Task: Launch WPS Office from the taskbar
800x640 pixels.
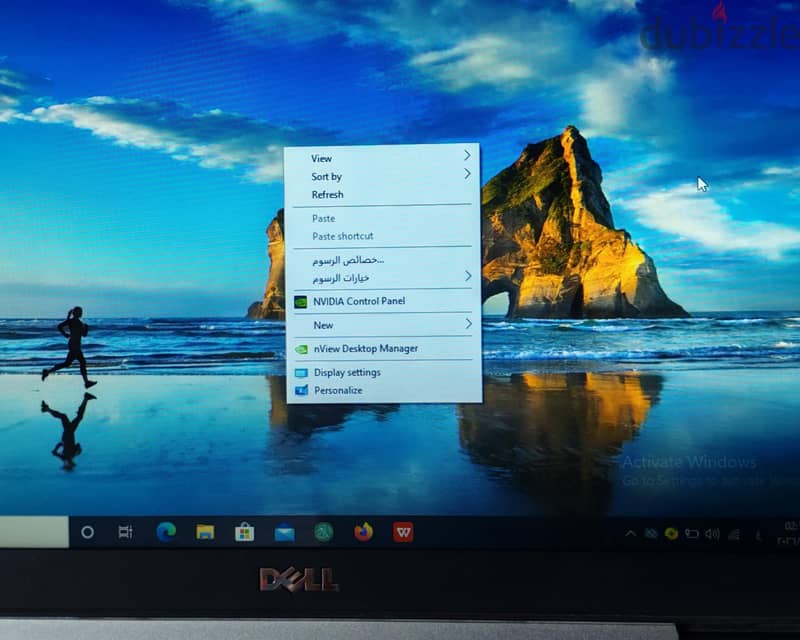Action: 403,532
